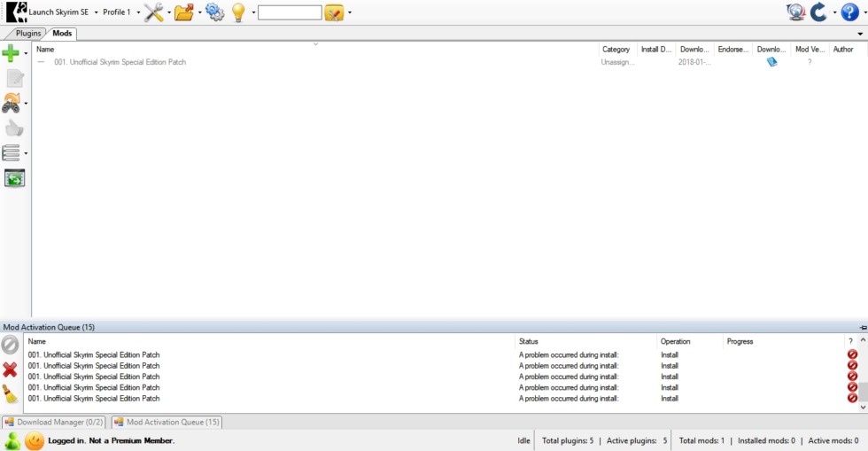
Task: Click the empty search field in toolbar
Action: 289,13
